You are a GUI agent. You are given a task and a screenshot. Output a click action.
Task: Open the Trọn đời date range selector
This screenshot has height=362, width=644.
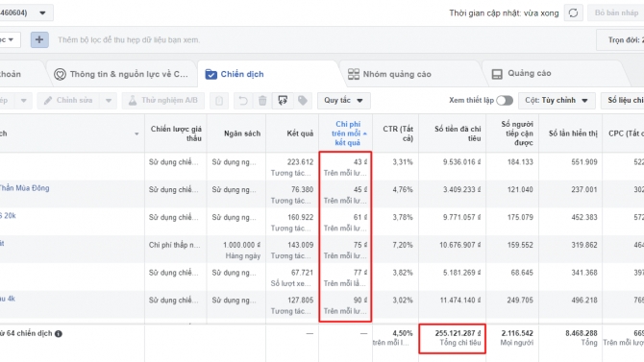coord(621,39)
